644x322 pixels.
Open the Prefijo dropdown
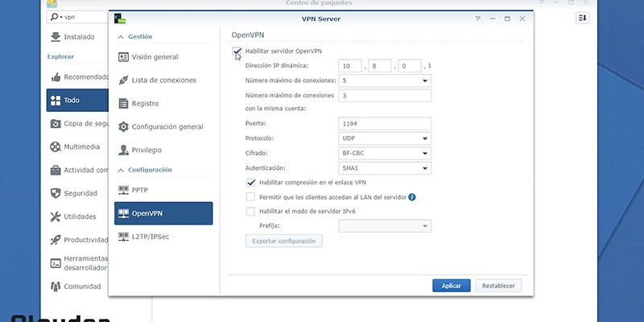tap(385, 226)
